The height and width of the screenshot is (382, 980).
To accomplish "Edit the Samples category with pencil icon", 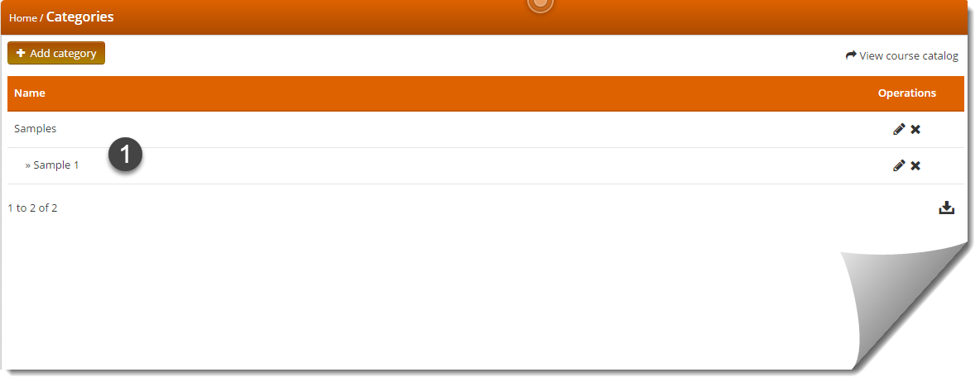I will click(899, 129).
